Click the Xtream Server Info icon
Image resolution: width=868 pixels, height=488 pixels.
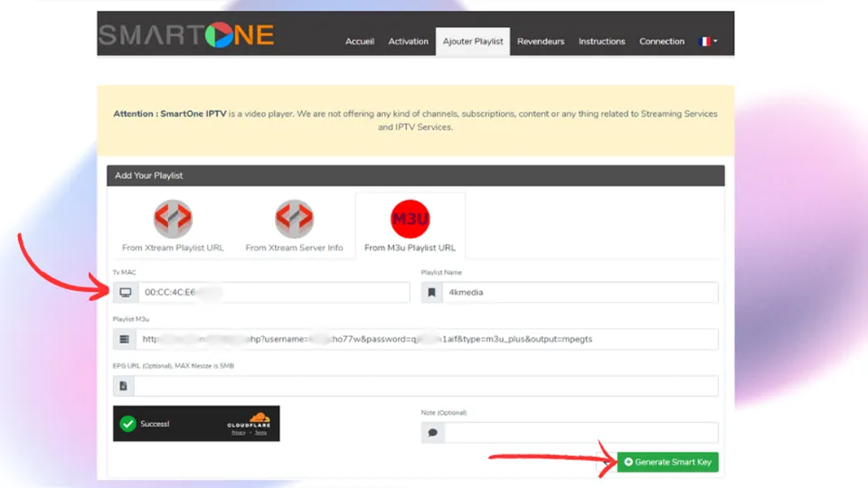pos(294,218)
